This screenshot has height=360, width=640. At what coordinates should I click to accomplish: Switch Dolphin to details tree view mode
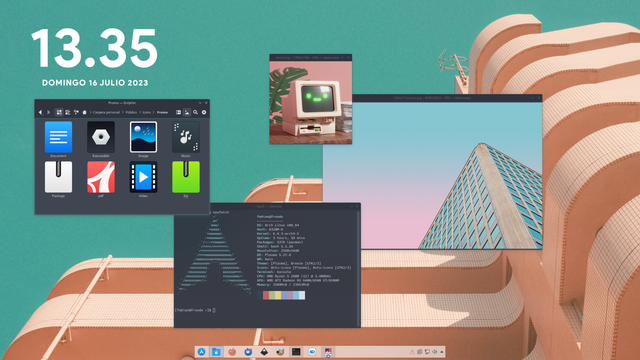point(76,112)
